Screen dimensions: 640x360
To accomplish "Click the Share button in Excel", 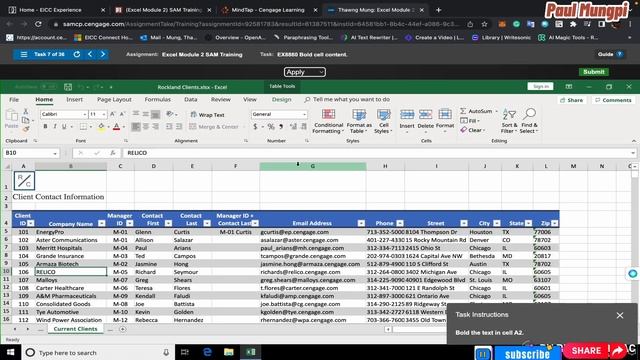I will click(x=572, y=100).
